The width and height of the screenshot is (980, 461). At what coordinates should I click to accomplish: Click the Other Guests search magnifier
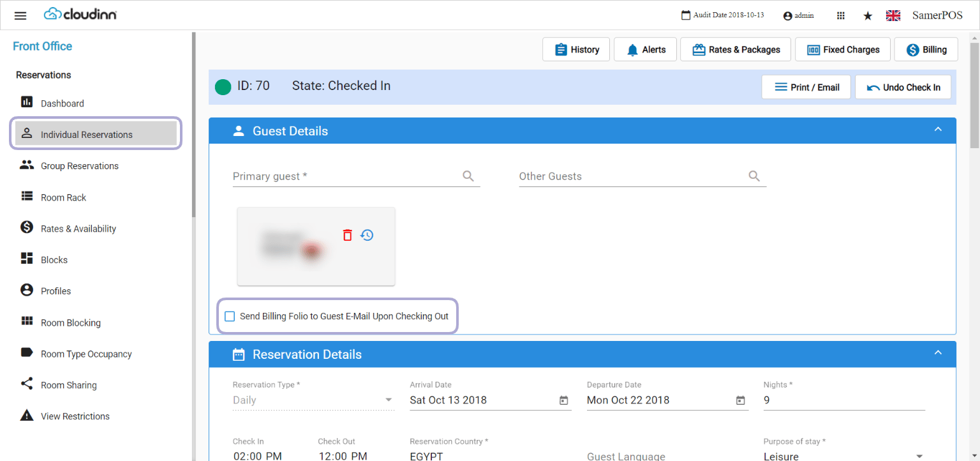click(754, 176)
